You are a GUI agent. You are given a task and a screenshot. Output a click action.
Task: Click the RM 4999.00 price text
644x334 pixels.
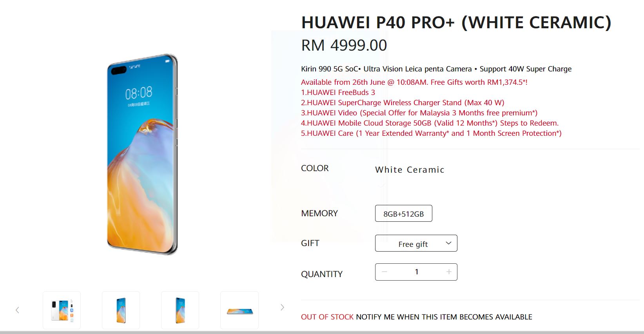[344, 46]
